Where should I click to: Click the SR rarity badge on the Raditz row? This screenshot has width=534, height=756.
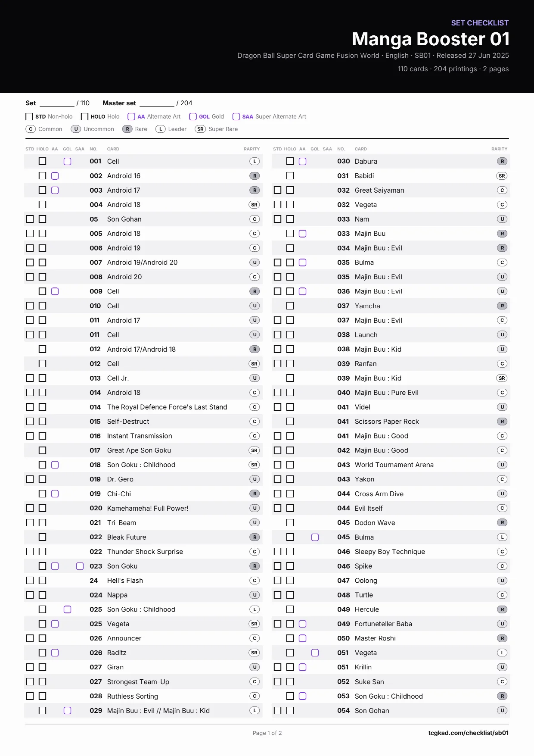click(x=255, y=653)
